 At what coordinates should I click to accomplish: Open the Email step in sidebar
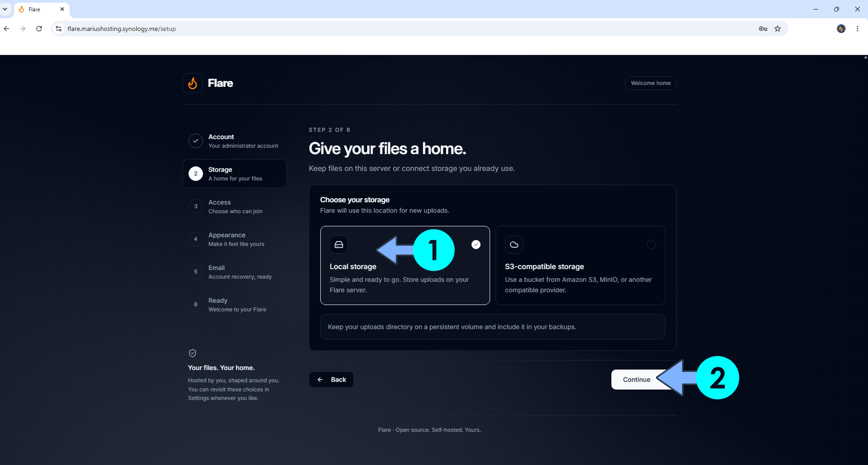[235, 272]
